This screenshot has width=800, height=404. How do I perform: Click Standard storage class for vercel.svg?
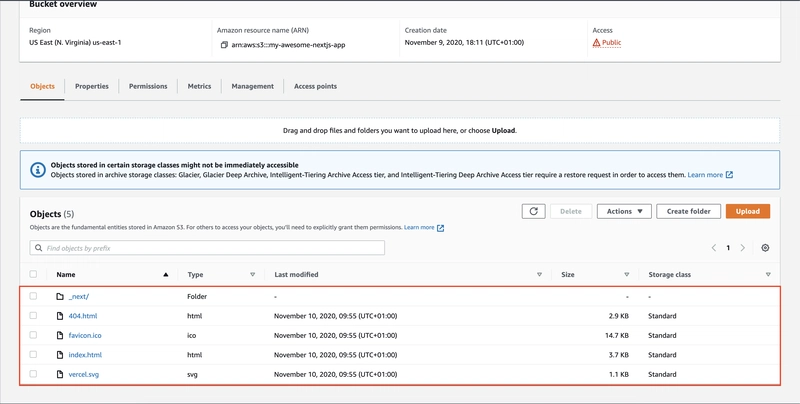tap(662, 374)
